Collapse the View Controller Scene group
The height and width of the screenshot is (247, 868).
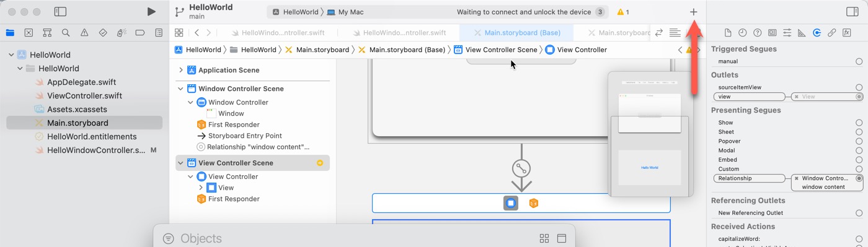[181, 163]
